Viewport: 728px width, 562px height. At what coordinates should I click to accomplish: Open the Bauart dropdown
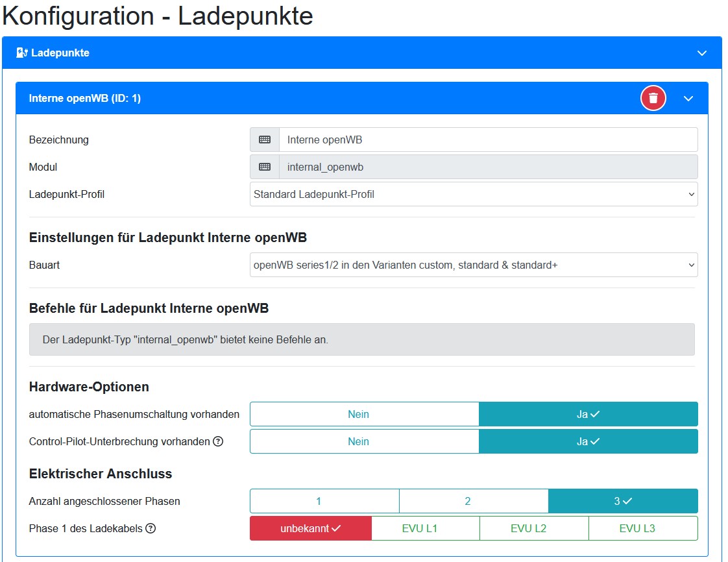[474, 265]
